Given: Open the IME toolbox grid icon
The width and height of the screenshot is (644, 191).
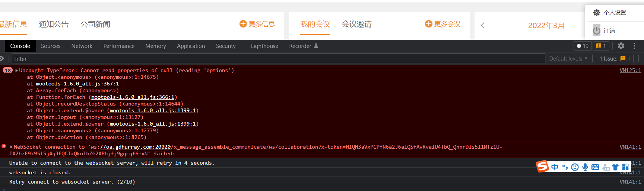Looking at the screenshot, I should click(625, 167).
